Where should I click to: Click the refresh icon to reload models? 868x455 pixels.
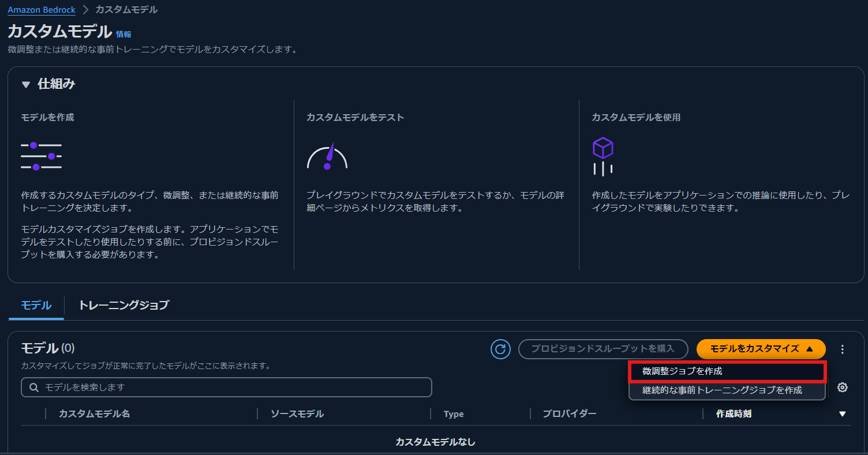(500, 349)
